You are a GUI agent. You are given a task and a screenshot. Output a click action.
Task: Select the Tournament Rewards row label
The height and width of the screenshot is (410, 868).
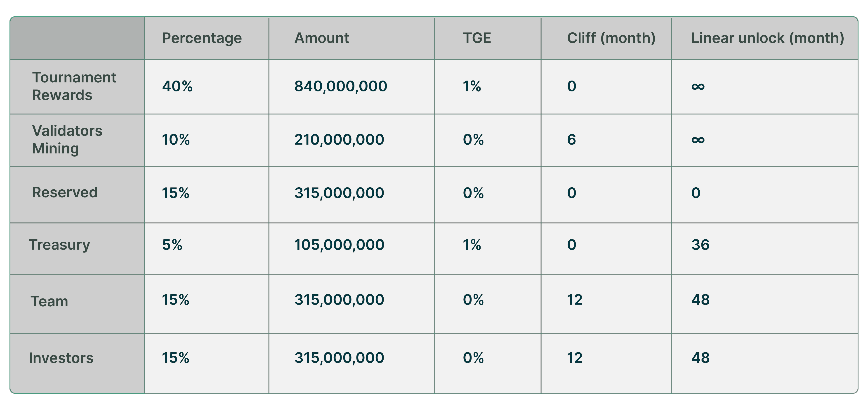pos(74,86)
